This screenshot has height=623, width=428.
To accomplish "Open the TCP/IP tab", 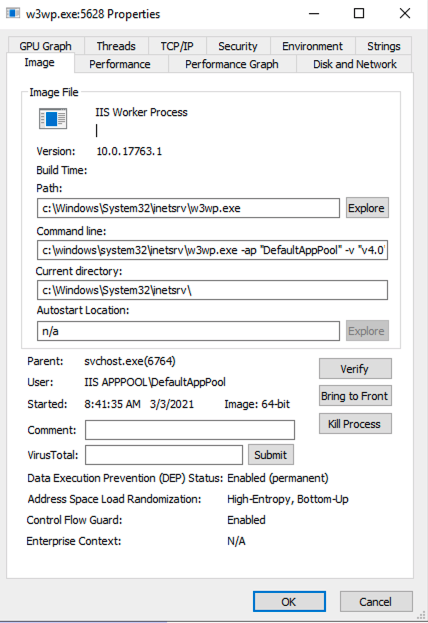I will pyautogui.click(x=177, y=46).
